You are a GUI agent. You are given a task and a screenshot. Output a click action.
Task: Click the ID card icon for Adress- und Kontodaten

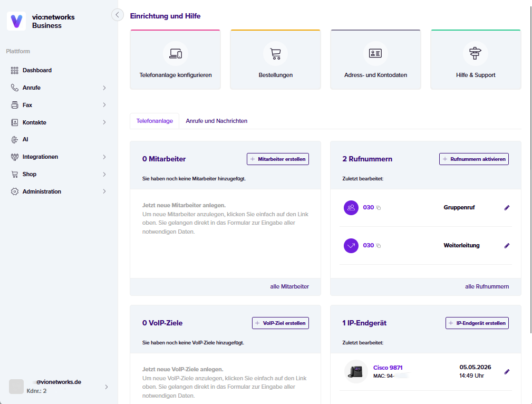point(375,54)
